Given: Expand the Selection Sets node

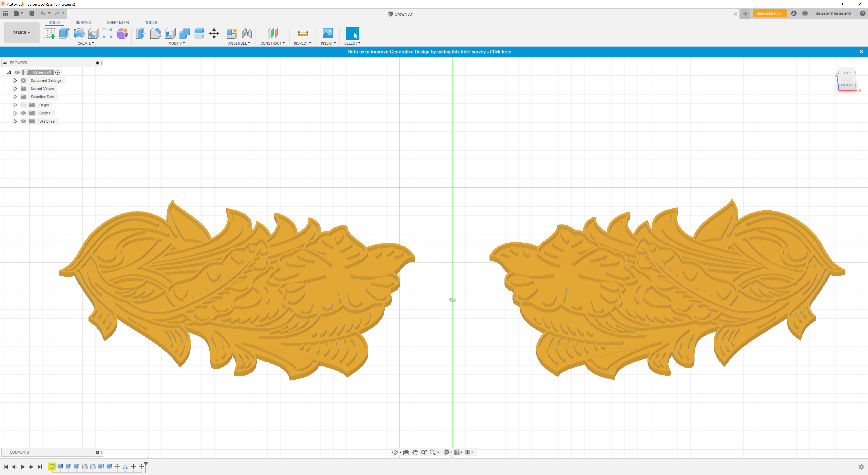Looking at the screenshot, I should [x=15, y=97].
